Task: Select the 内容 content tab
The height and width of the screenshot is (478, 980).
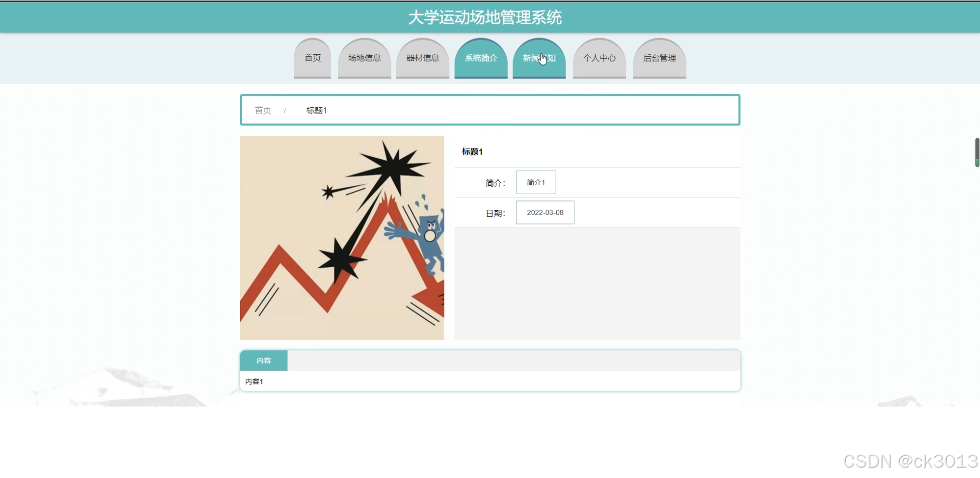Action: click(264, 360)
